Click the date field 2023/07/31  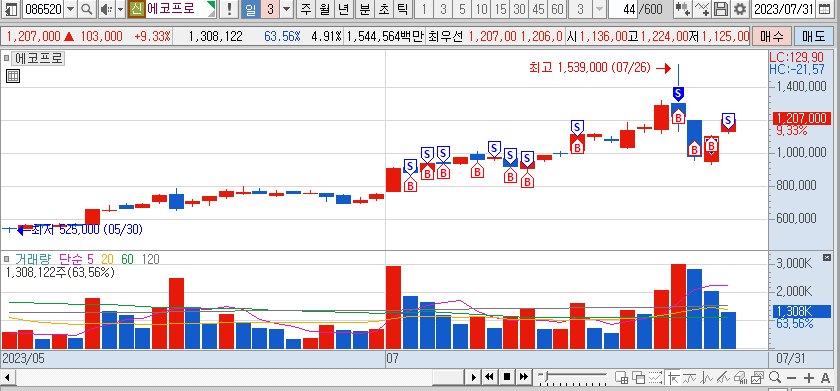coord(783,9)
